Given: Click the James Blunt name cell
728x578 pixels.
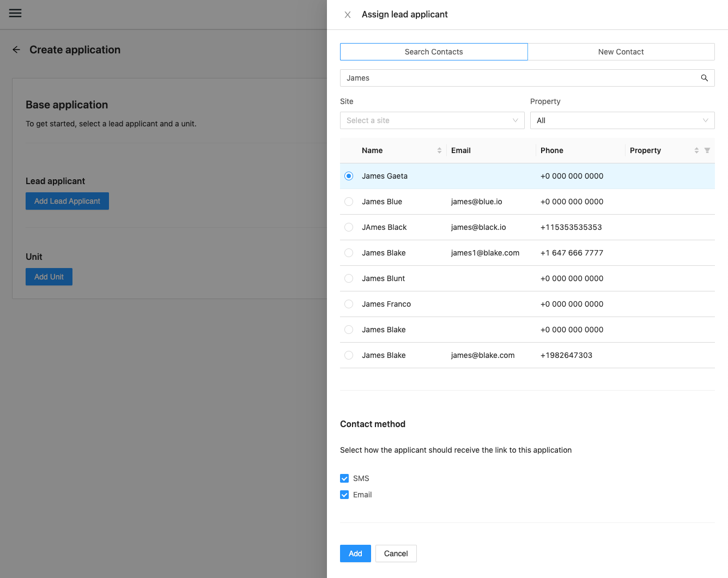Looking at the screenshot, I should coord(384,278).
